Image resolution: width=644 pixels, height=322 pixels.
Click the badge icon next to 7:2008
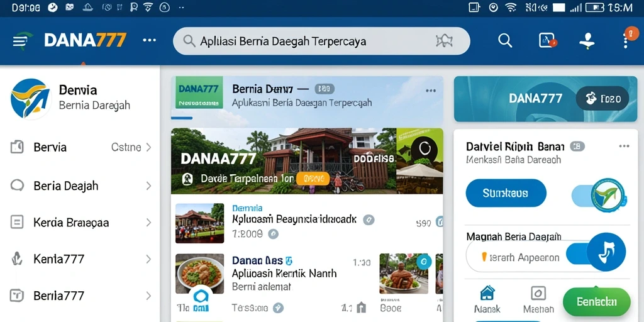[273, 234]
